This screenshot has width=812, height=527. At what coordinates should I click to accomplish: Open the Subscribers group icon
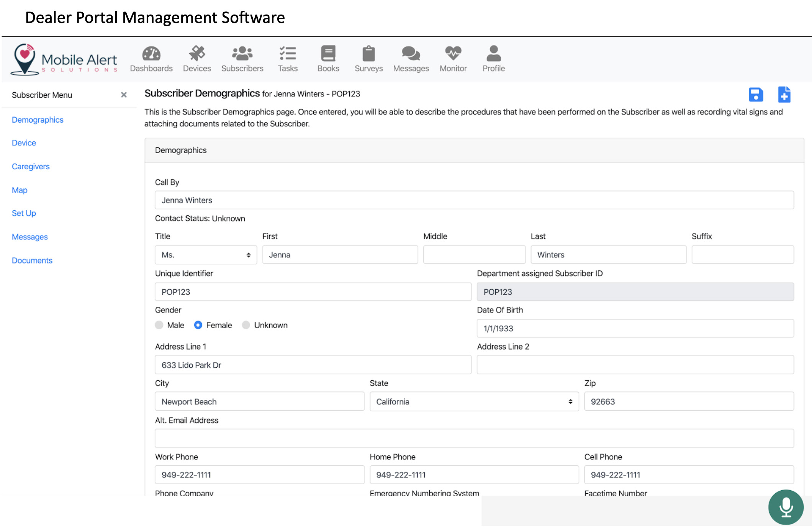[242, 54]
